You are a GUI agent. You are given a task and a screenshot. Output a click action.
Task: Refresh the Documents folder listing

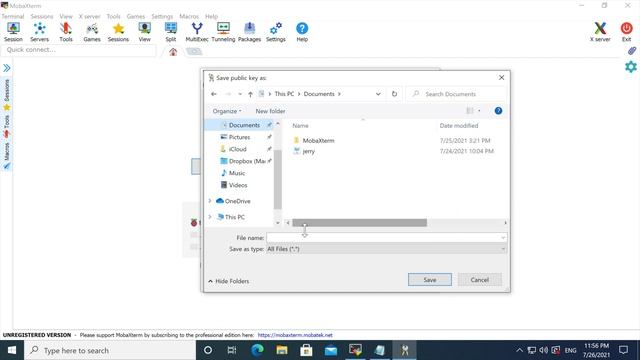point(394,94)
